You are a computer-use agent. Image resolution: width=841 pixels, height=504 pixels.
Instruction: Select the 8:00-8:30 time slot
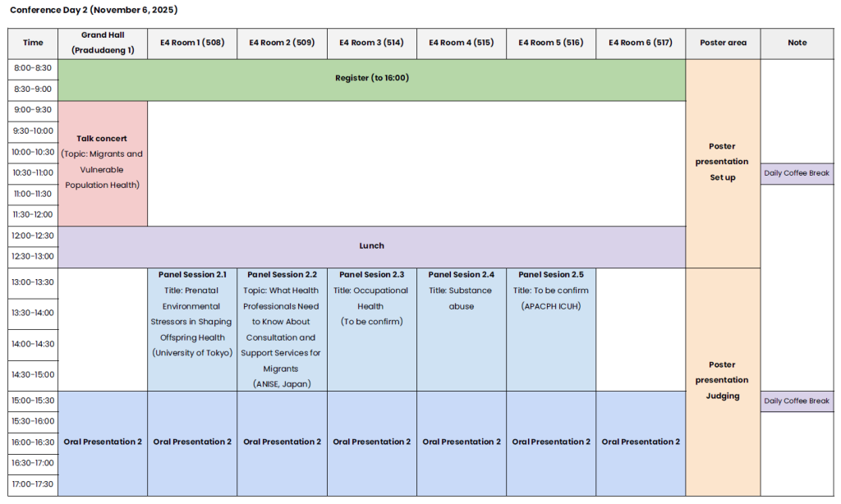(32, 69)
